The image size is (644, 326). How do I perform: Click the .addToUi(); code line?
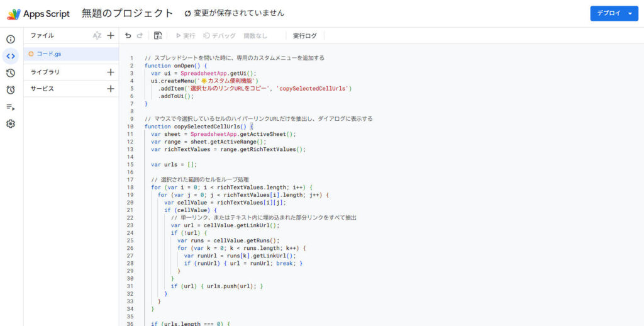175,96
